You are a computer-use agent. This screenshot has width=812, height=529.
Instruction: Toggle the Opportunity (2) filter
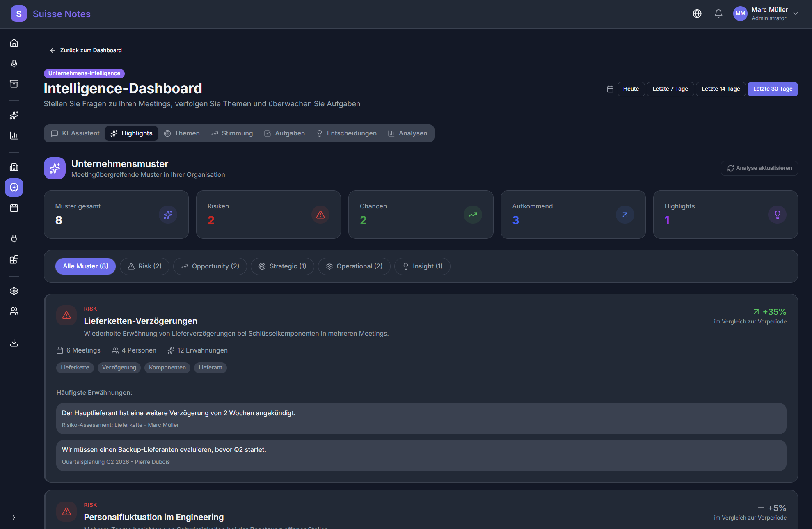pyautogui.click(x=210, y=266)
